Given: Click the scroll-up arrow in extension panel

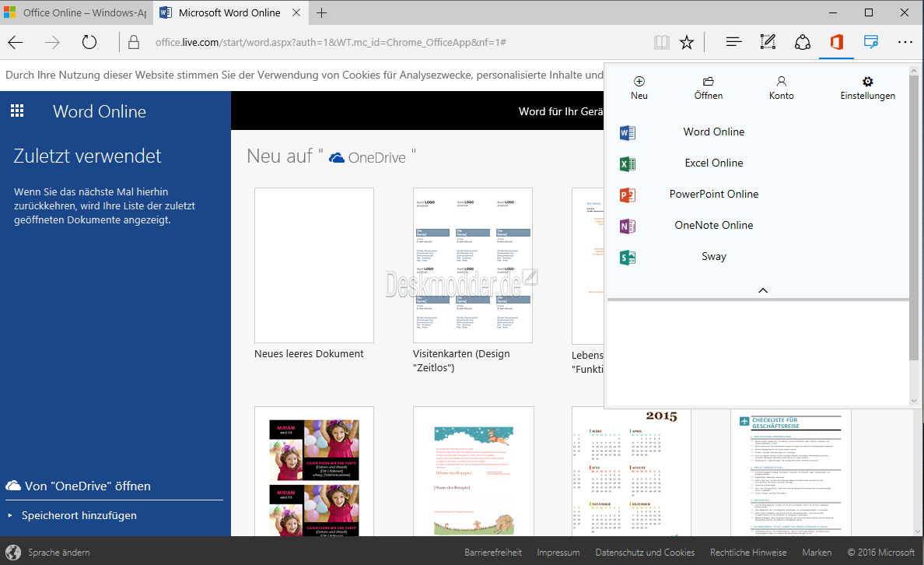Looking at the screenshot, I should pos(914,70).
